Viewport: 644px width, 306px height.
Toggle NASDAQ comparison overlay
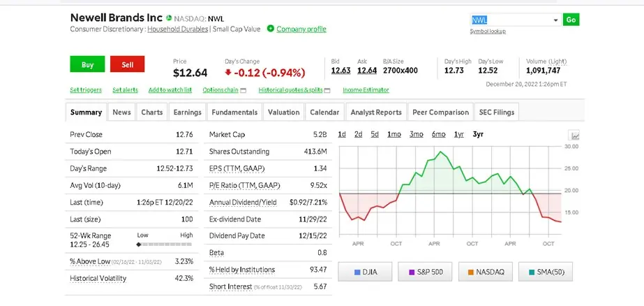pos(486,272)
